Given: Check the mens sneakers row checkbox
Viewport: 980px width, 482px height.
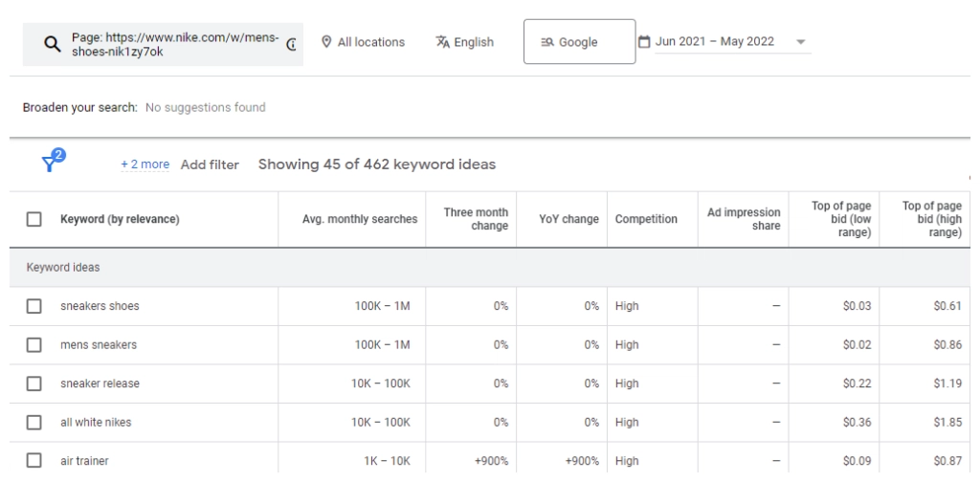Looking at the screenshot, I should pos(33,344).
